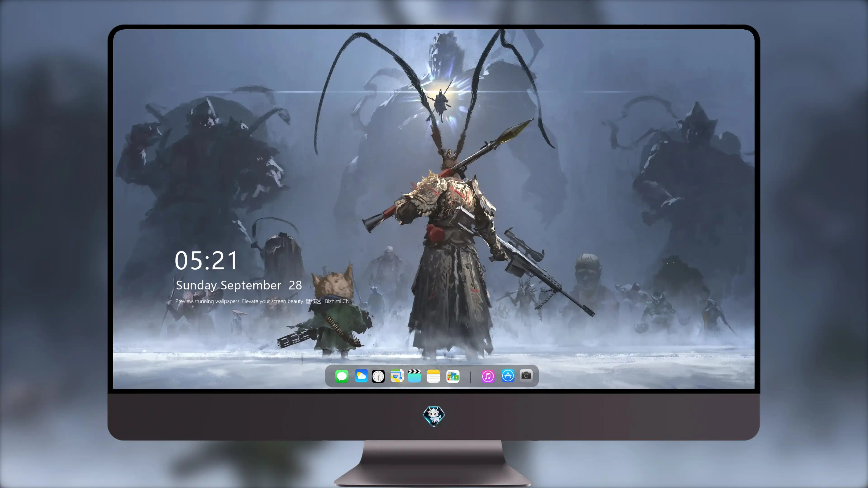Launch the iTunes Store music icon
The image size is (868, 488).
(x=488, y=376)
